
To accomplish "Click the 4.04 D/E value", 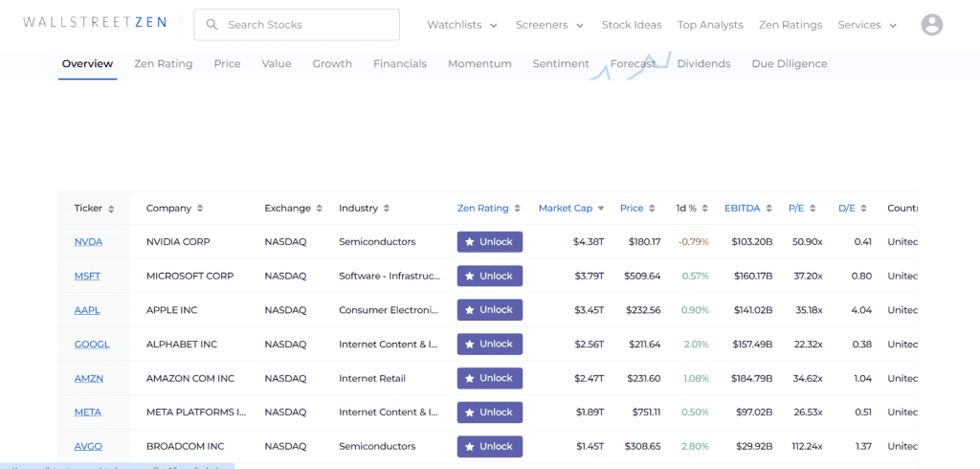I will pos(862,310).
